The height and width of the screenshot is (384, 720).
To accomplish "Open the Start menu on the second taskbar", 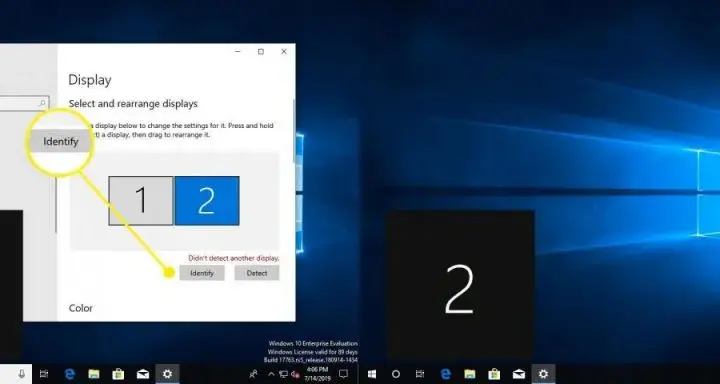I will (x=372, y=374).
